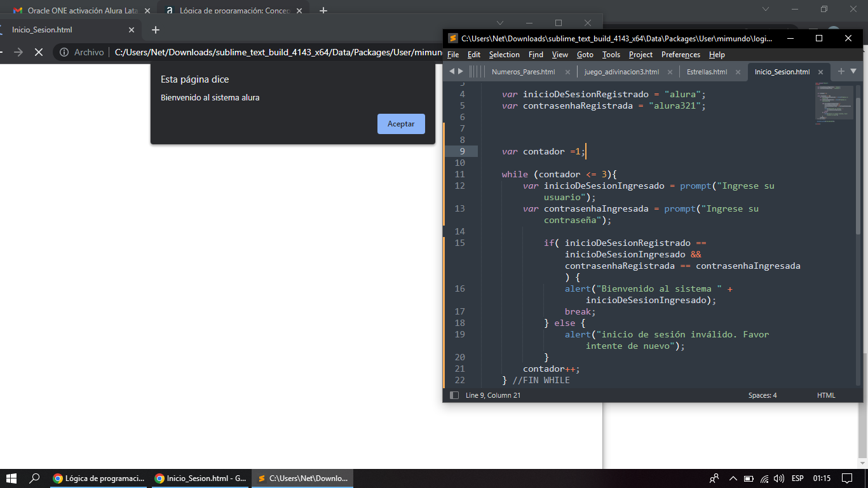Check the battery status icon
Image resolution: width=868 pixels, height=488 pixels.
(x=749, y=478)
